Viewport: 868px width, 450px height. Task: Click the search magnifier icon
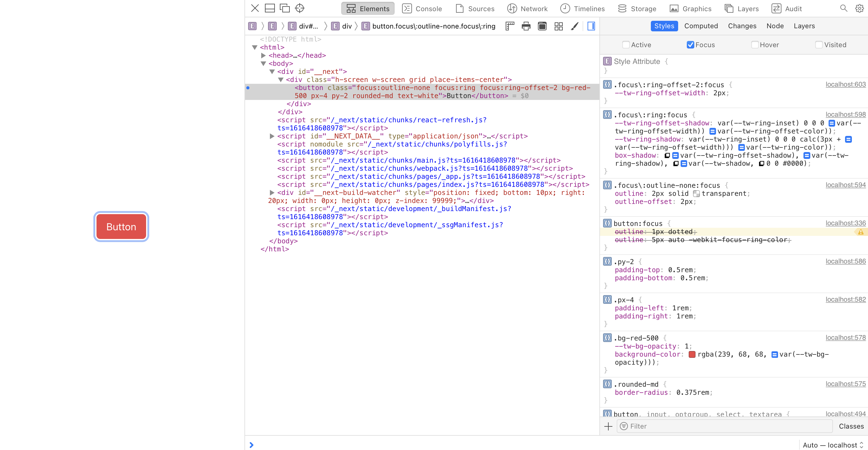click(x=843, y=8)
